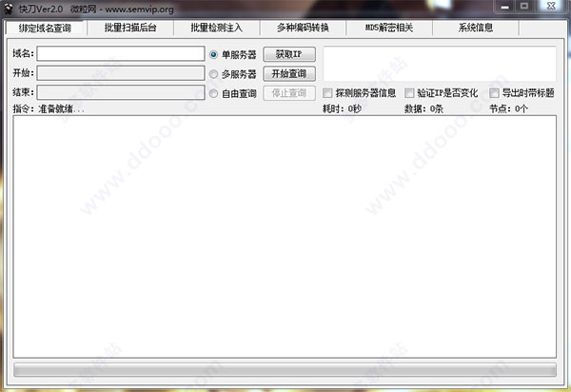Image resolution: width=571 pixels, height=392 pixels.
Task: Open the 批量检测注入 tab
Action: (x=217, y=28)
